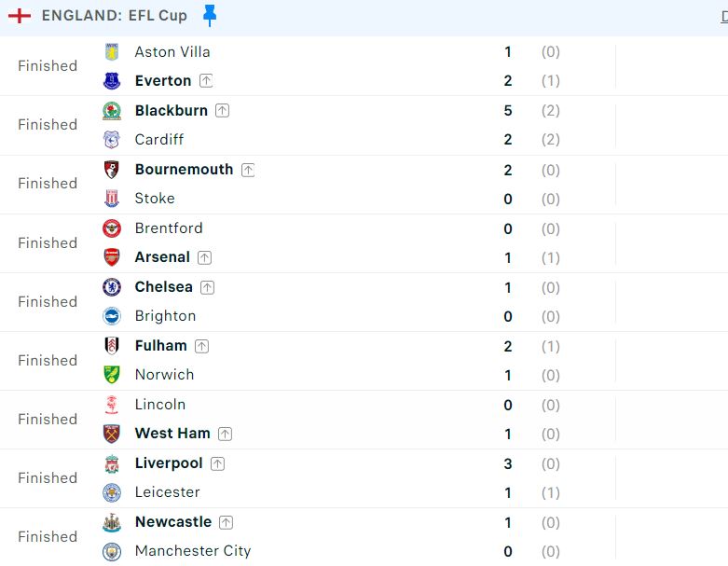Open the Bournemouth team name link
Image resolution: width=728 pixels, height=566 pixels.
[184, 170]
